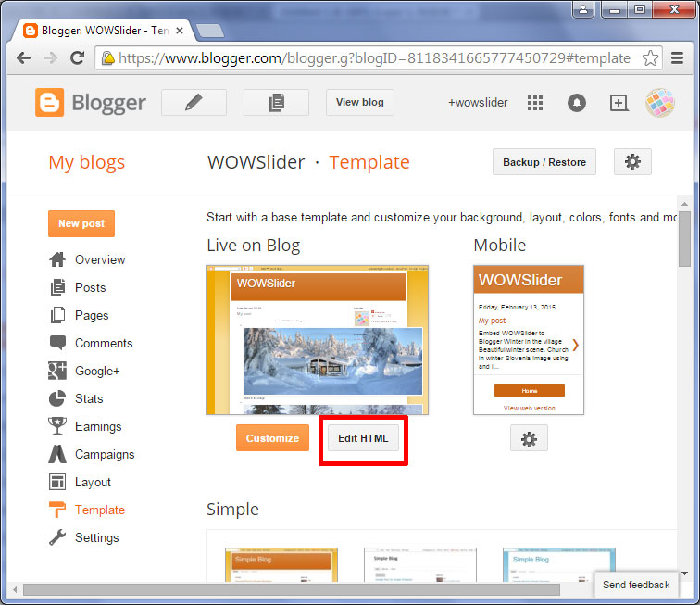
Task: Open the mobile template gear settings
Action: click(529, 439)
